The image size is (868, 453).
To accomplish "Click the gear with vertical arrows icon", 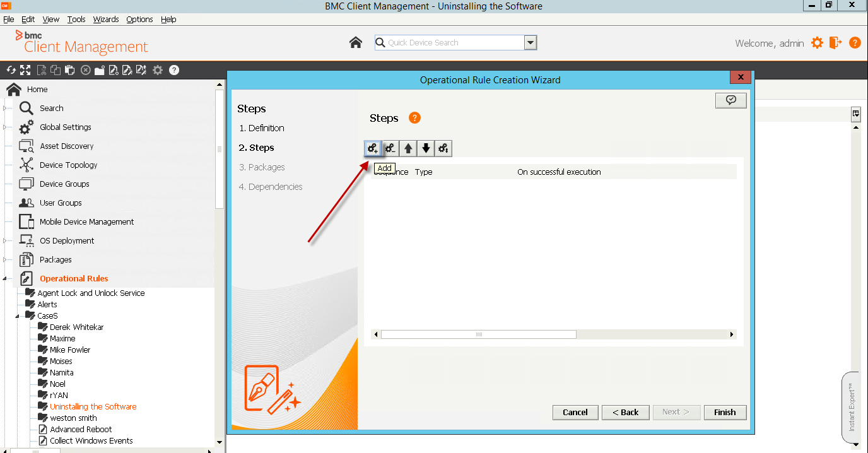I will click(x=443, y=148).
